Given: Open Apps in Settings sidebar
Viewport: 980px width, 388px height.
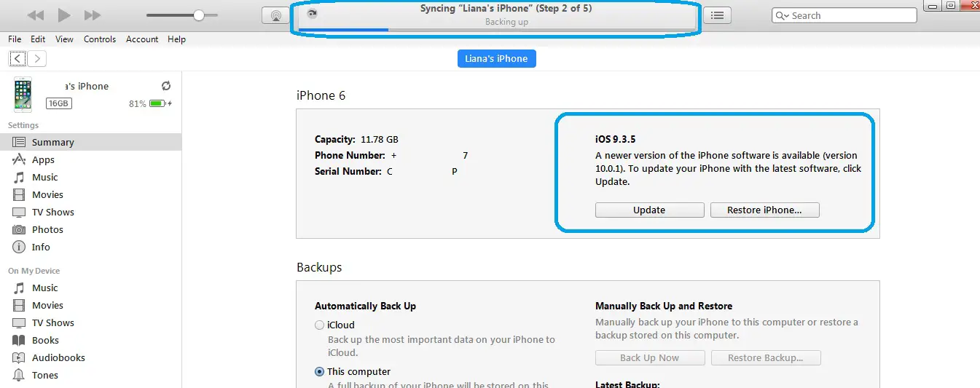Looking at the screenshot, I should coord(43,160).
